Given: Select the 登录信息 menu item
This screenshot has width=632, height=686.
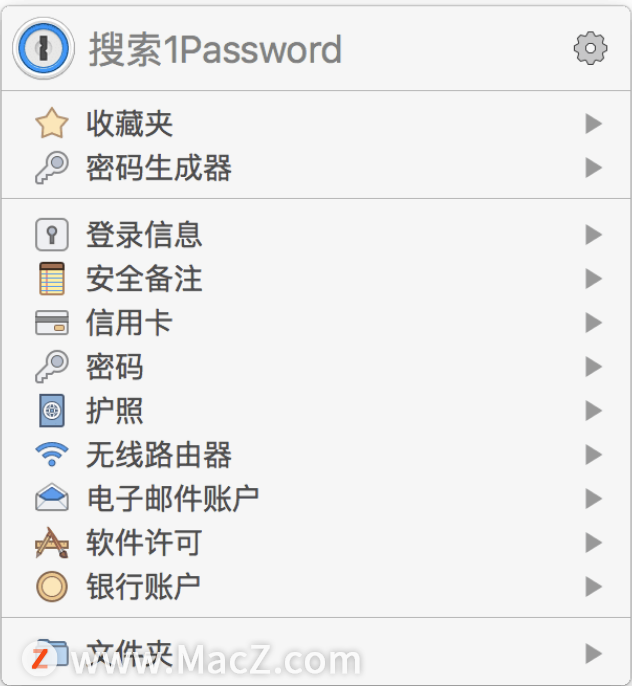Looking at the screenshot, I should click(x=316, y=234).
